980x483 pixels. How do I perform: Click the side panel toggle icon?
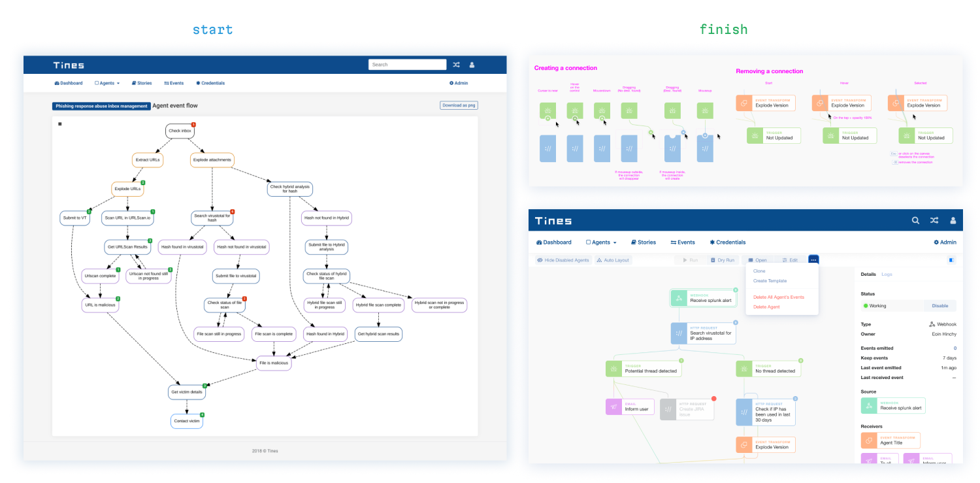[951, 260]
